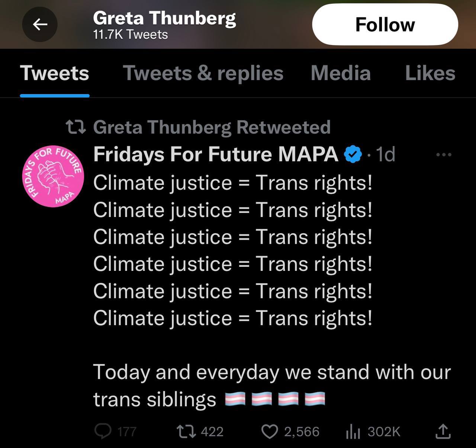Click the Fridays For Future MAPA avatar
The image size is (476, 448).
coord(53,176)
